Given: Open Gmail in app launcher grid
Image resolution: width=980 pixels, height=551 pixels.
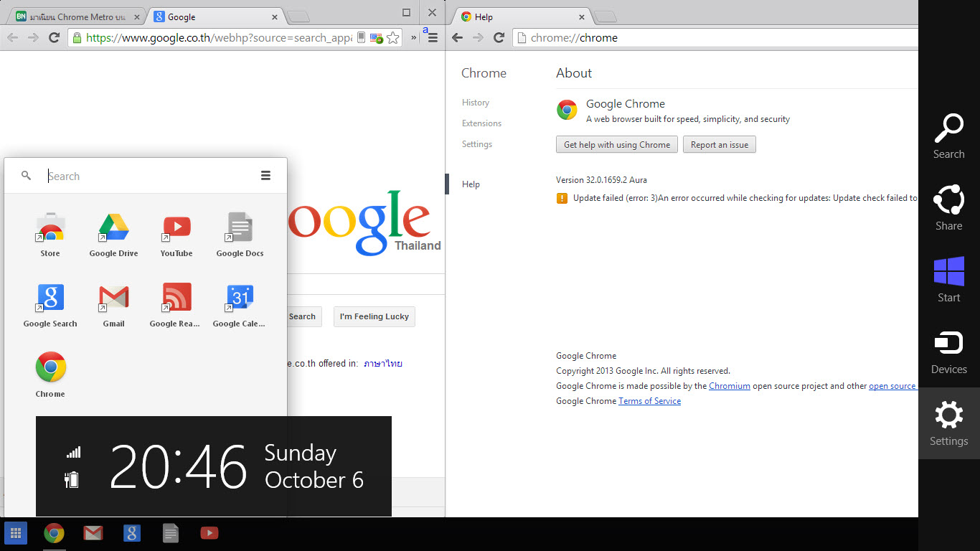Looking at the screenshot, I should coord(113,305).
